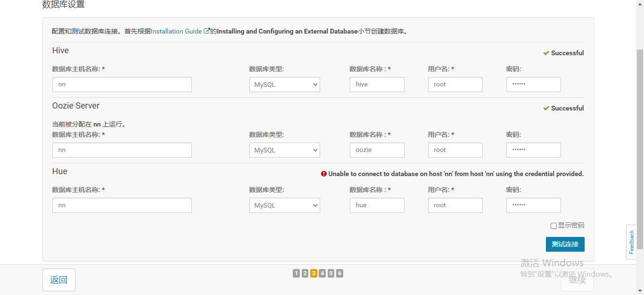This screenshot has width=644, height=295.
Task: Open the Feedback side tab
Action: pyautogui.click(x=631, y=242)
